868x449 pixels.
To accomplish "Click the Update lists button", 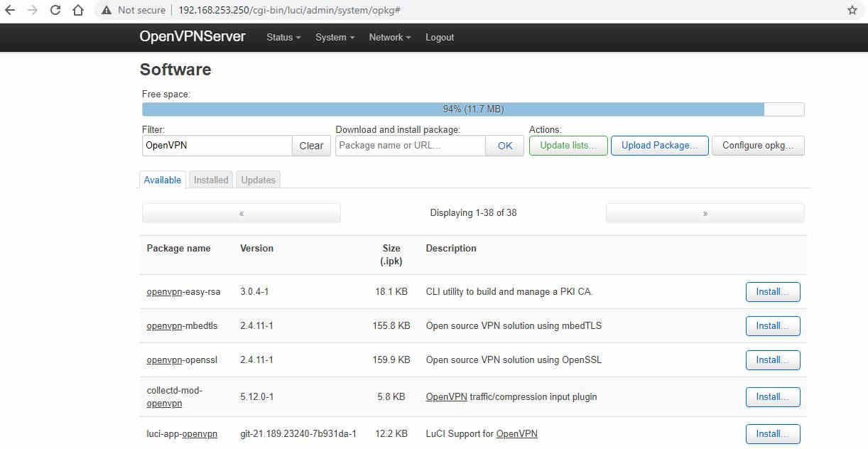I will coord(568,146).
